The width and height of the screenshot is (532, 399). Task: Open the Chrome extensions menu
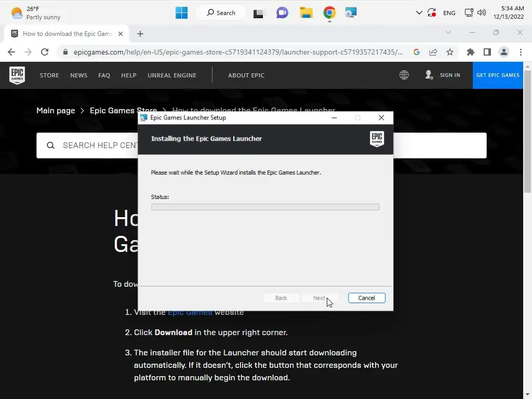pos(470,52)
